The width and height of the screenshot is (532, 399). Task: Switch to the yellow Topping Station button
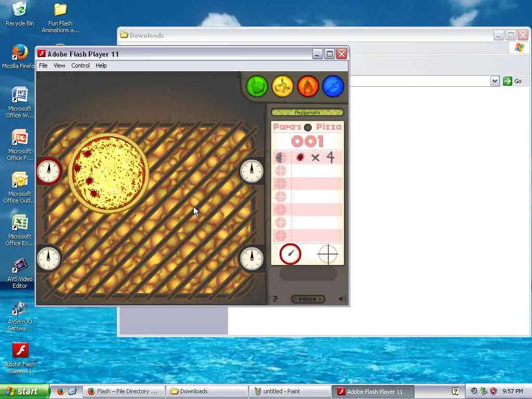282,86
